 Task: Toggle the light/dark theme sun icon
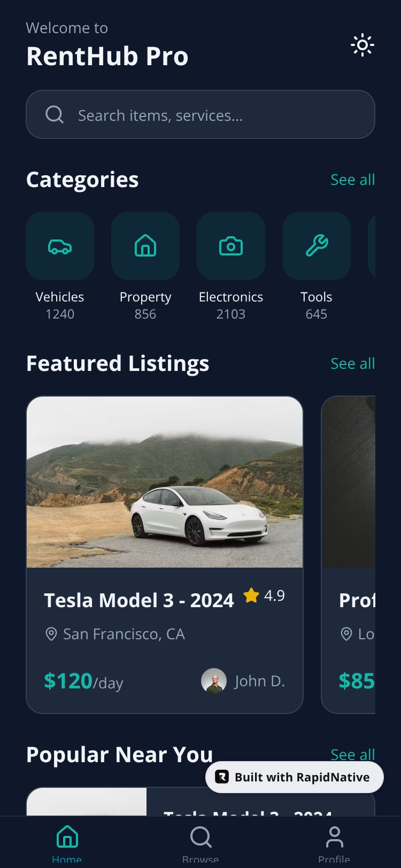[363, 45]
